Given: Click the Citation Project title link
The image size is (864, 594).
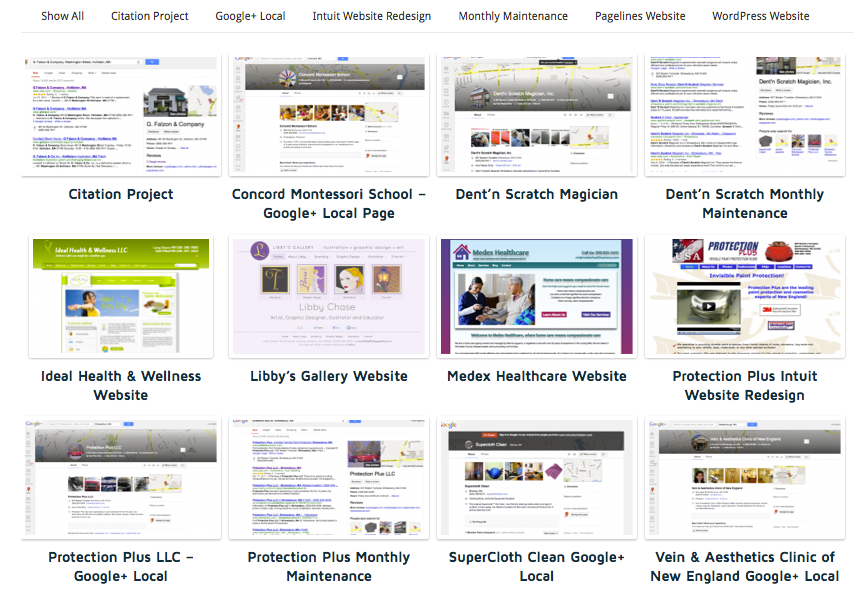Looking at the screenshot, I should [121, 195].
